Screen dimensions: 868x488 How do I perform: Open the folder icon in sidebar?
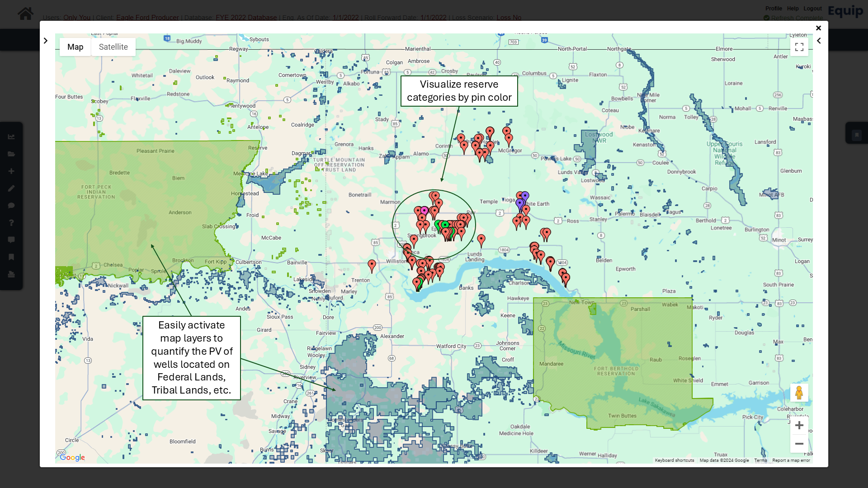11,154
